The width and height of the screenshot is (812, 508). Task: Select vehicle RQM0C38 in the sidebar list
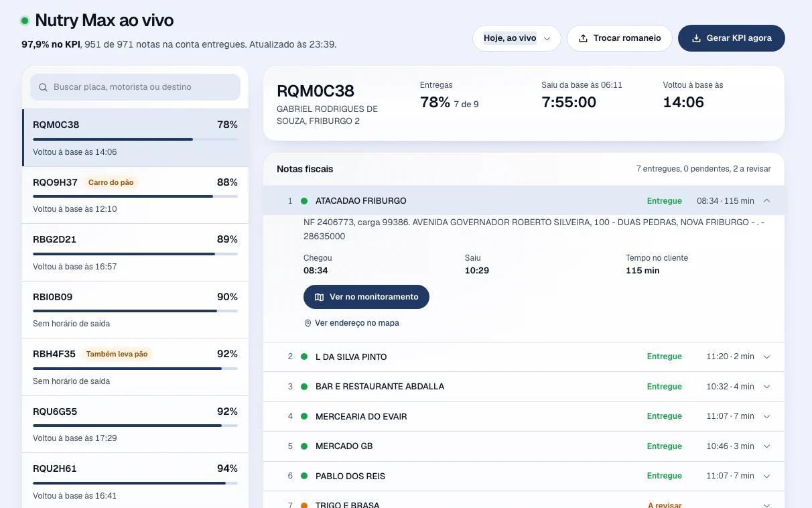(135, 138)
